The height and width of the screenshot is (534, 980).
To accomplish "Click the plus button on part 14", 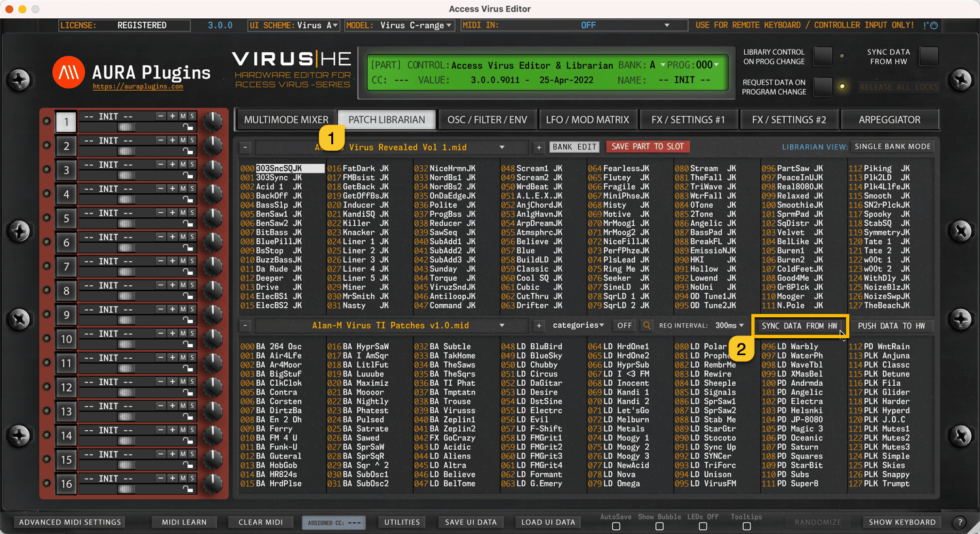I will pyautogui.click(x=172, y=430).
